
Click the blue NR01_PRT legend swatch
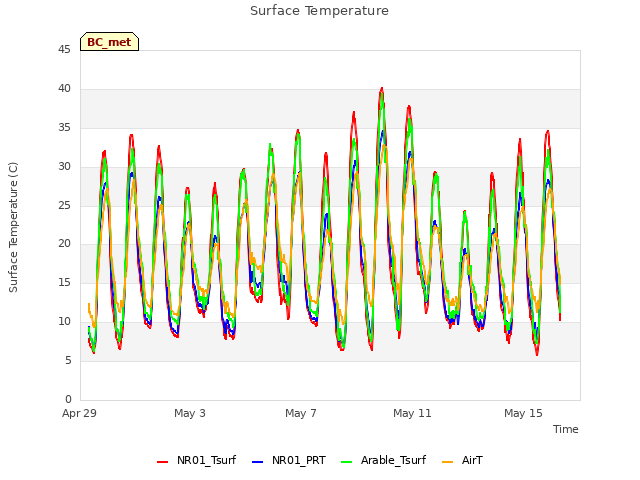[258, 462]
